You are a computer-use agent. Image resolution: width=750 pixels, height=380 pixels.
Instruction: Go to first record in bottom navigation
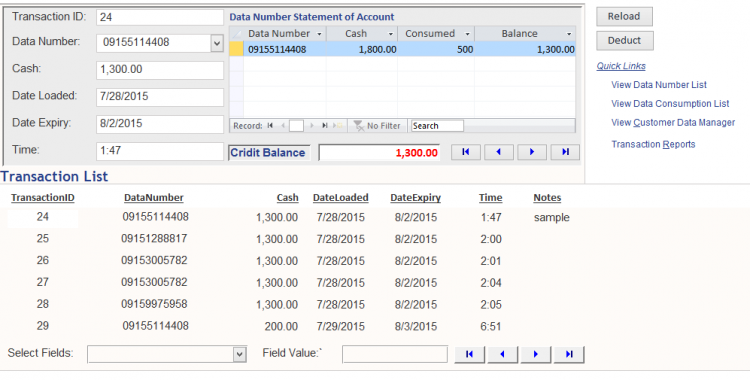(x=469, y=354)
